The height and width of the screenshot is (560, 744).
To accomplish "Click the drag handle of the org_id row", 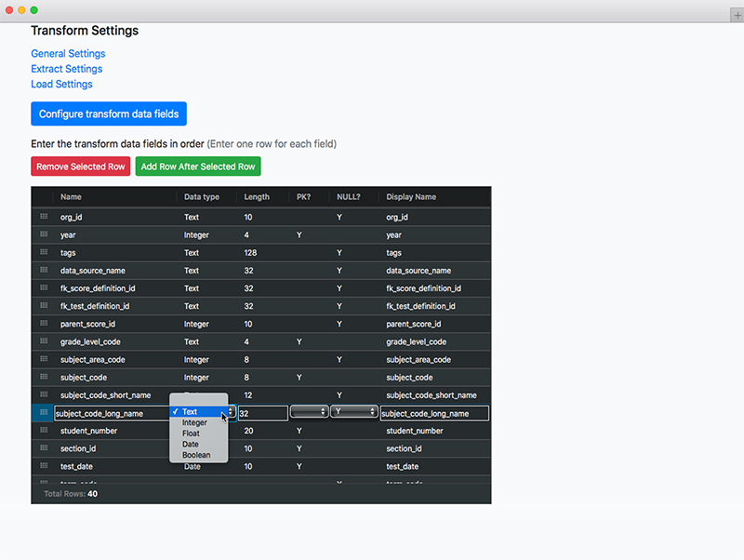I will (44, 217).
